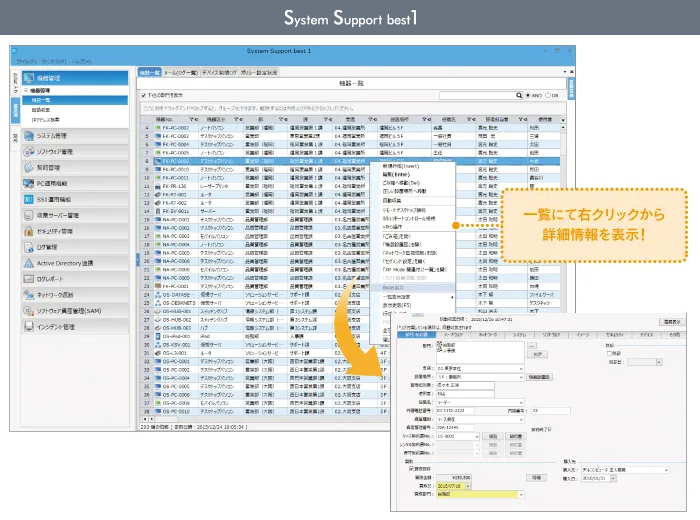700x520 pixels.
Task: Open ソフトウェア管理 from the sidebar
Action: coord(28,151)
